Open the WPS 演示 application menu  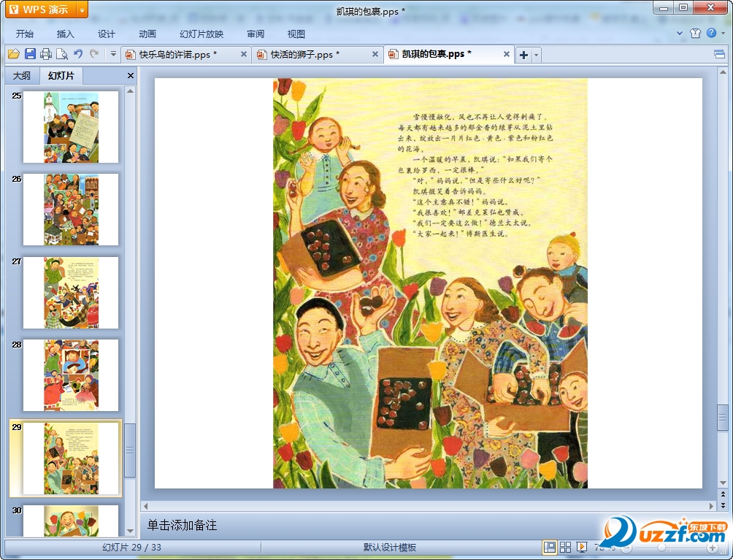pyautogui.click(x=40, y=9)
